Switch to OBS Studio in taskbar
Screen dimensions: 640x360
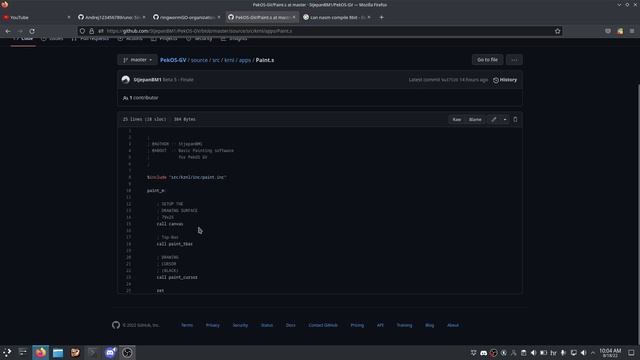click(127, 352)
